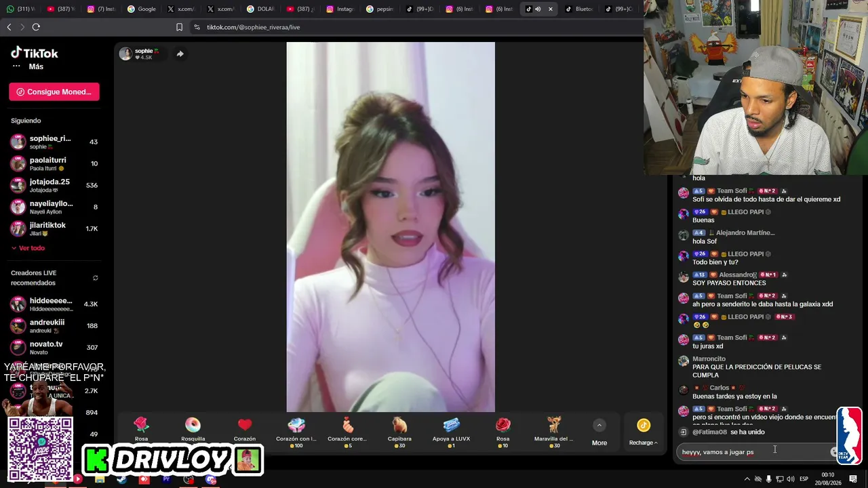Open novato.tv recommended live
868x488 pixels.
pyautogui.click(x=54, y=347)
